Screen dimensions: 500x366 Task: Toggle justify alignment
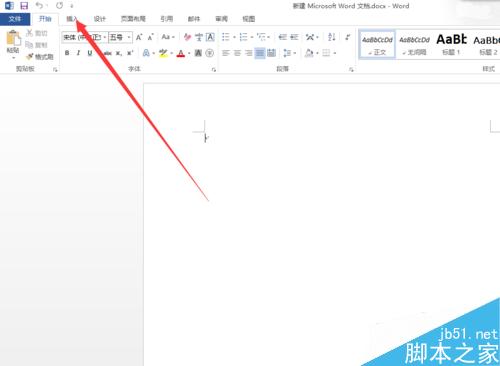[x=260, y=53]
